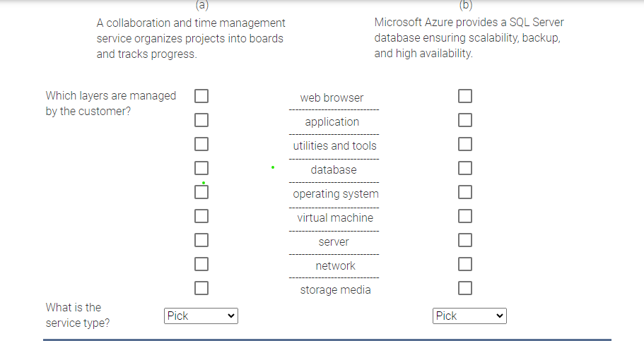Tick utilities and tools box for (a)
The height and width of the screenshot is (341, 644).
201,144
